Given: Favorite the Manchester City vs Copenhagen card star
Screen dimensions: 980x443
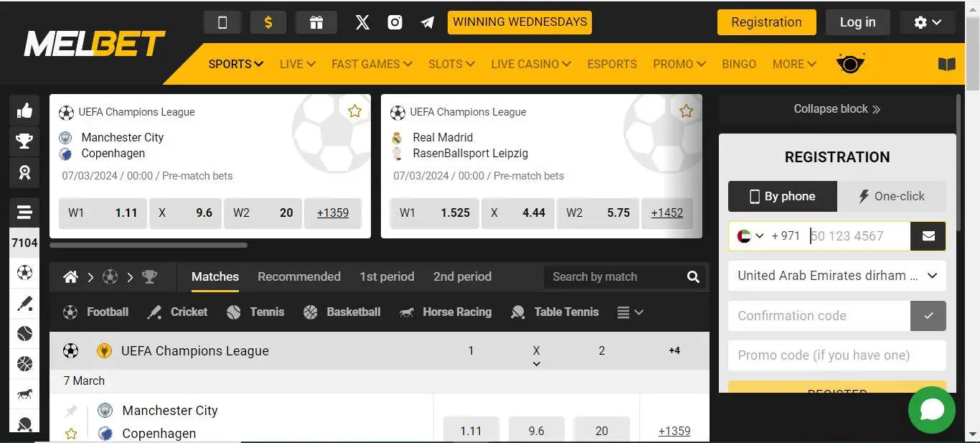Looking at the screenshot, I should point(354,111).
